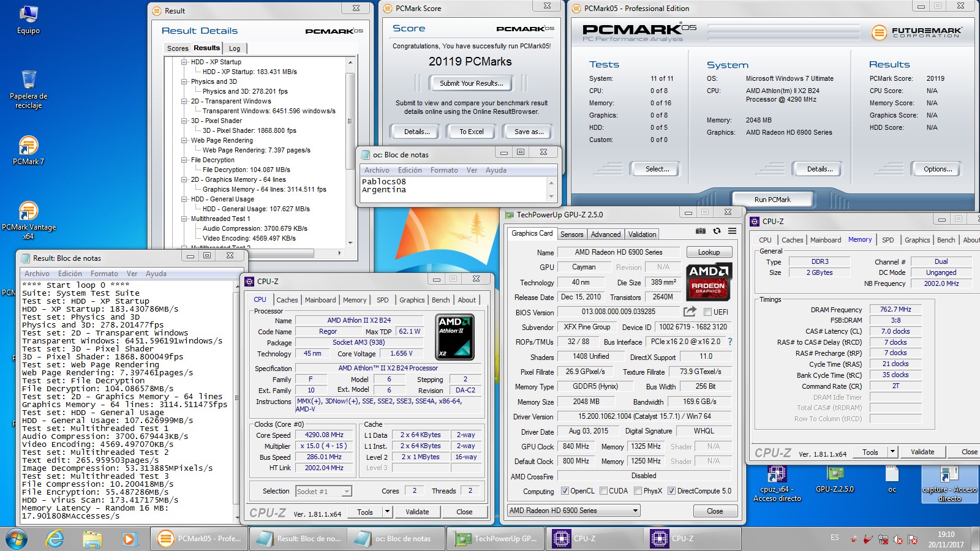The width and height of the screenshot is (980, 551).
Task: Switch to Scores tab in Result Details
Action: point(178,48)
